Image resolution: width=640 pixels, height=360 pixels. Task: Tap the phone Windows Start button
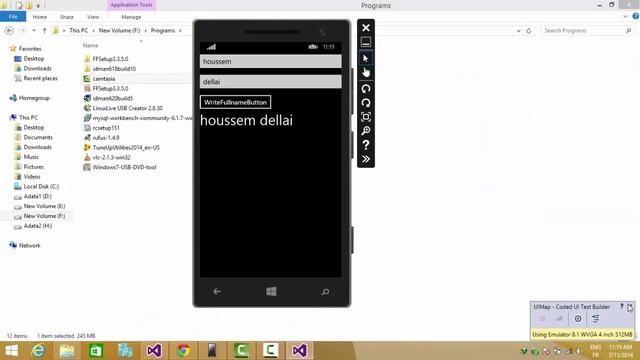(271, 291)
